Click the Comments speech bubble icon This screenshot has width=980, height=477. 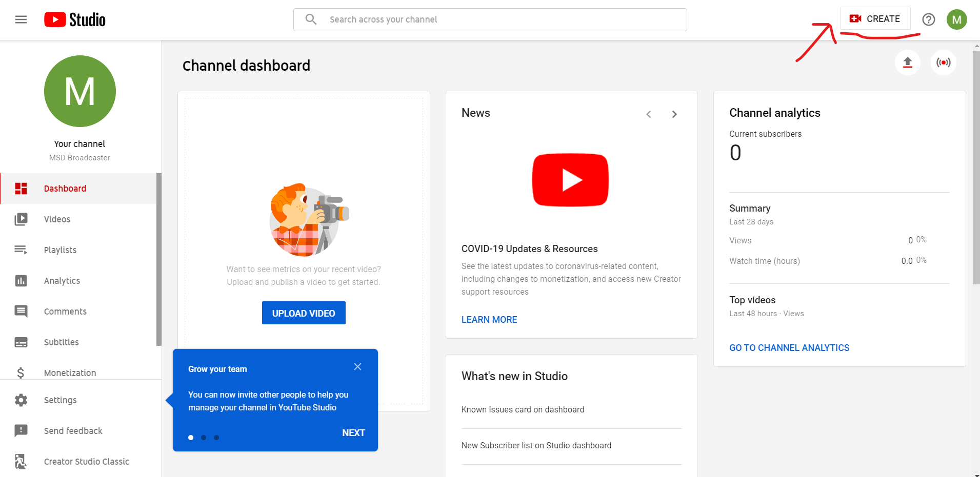click(21, 312)
